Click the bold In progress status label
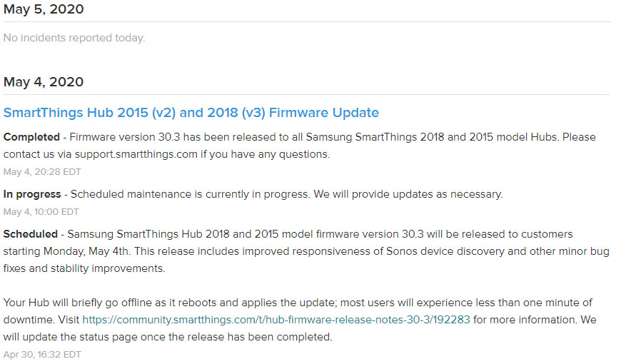 click(x=32, y=194)
